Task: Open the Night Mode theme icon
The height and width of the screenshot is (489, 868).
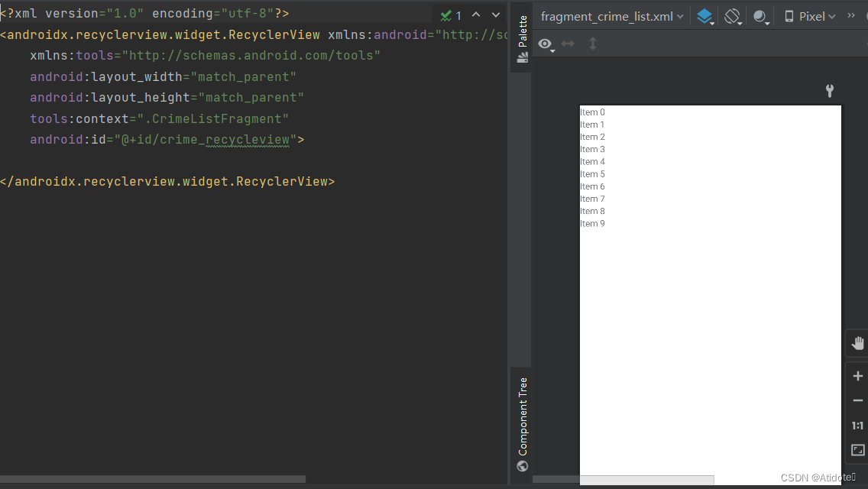Action: [x=760, y=15]
